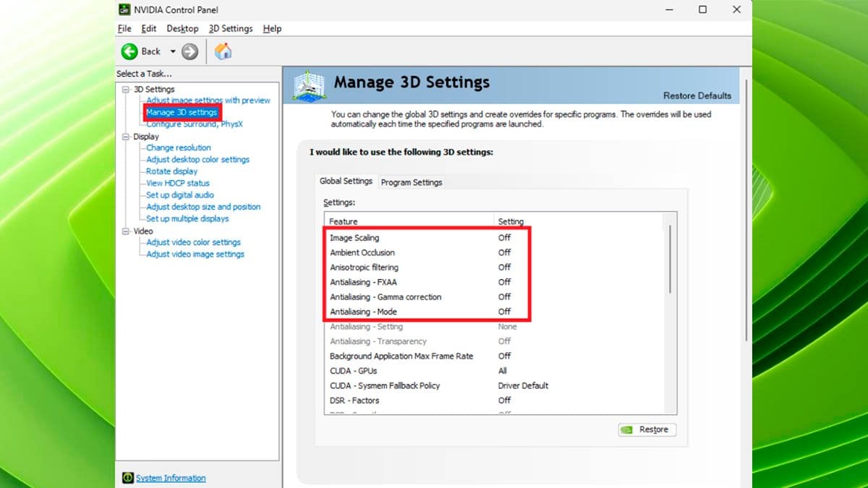Click the Home icon in toolbar
Viewport: 868px width, 488px height.
click(224, 51)
